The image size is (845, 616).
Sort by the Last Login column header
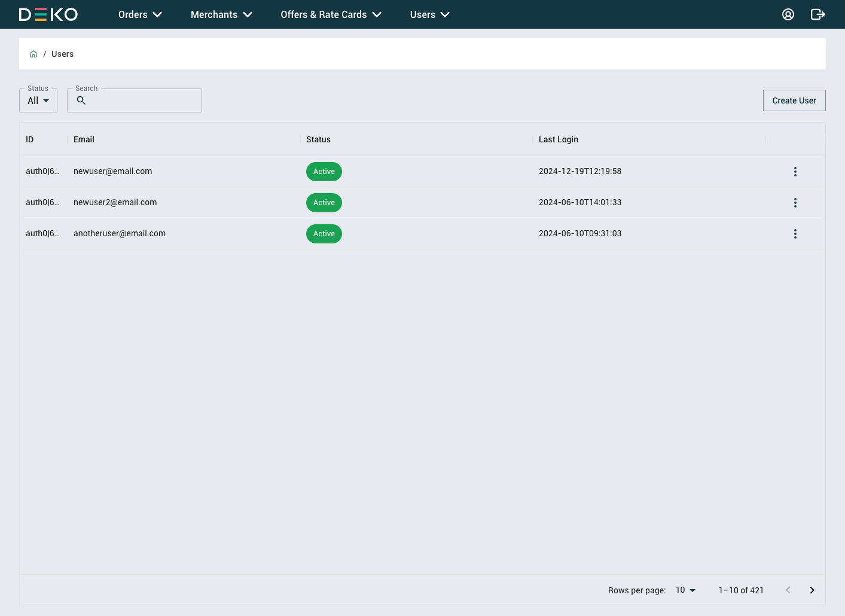(x=559, y=139)
